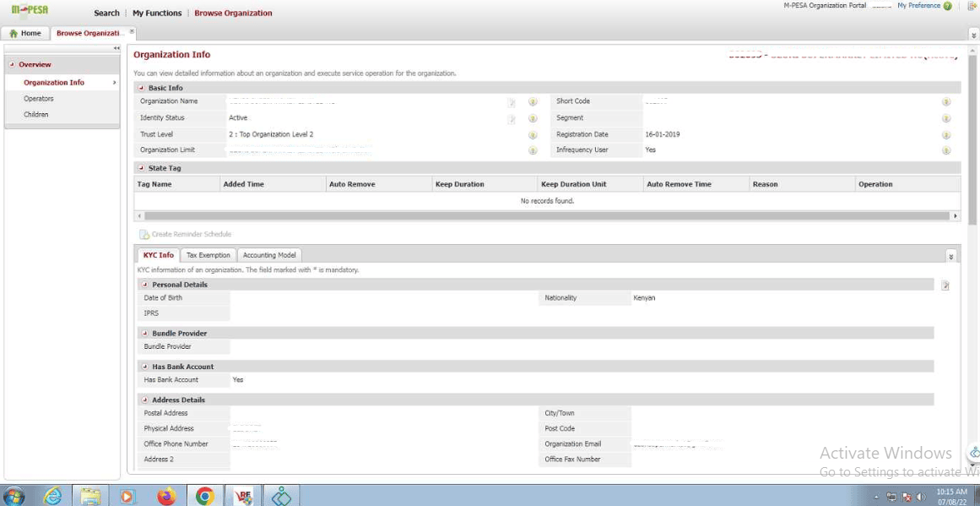Open the My Functions menu

[x=157, y=13]
